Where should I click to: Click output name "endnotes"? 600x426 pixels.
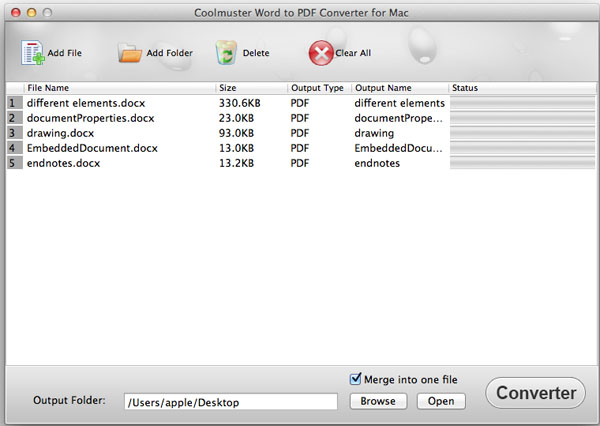pos(377,163)
